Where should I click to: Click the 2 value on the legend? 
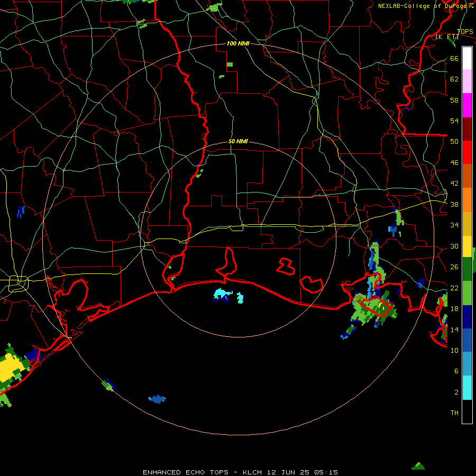pos(456,392)
